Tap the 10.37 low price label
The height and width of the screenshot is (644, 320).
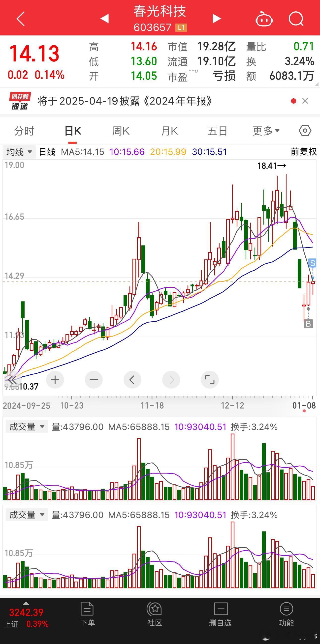point(29,387)
